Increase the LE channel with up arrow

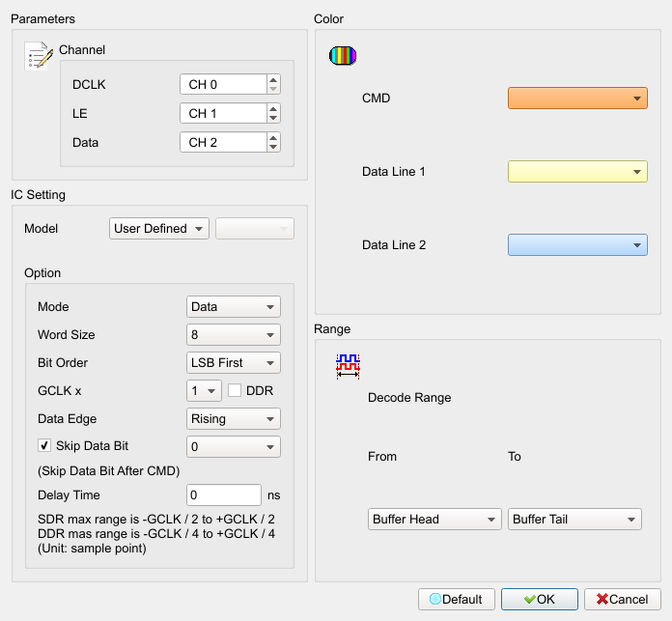coord(273,108)
